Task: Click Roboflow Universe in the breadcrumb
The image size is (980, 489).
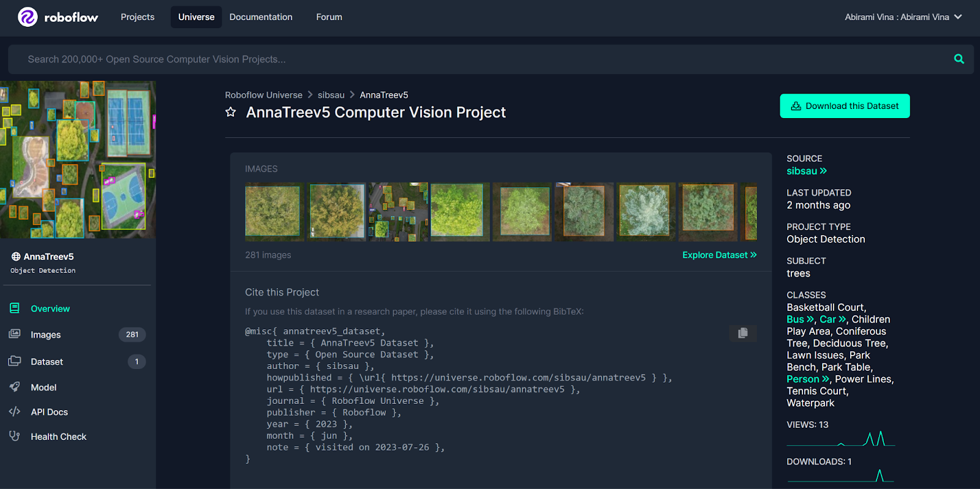Action: point(263,95)
